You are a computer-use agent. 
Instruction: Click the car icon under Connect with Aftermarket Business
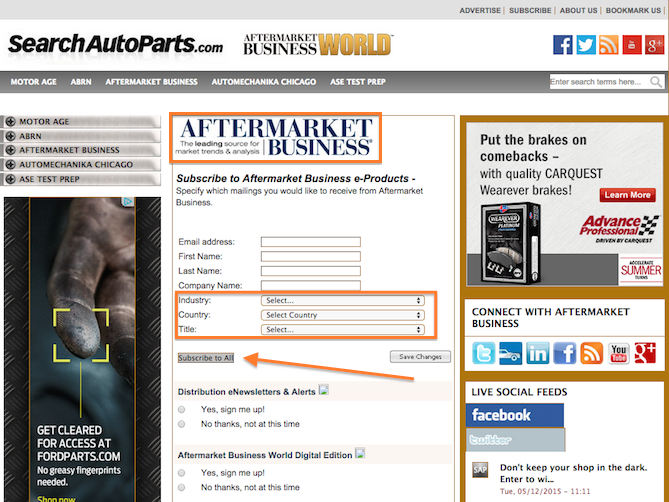point(510,353)
